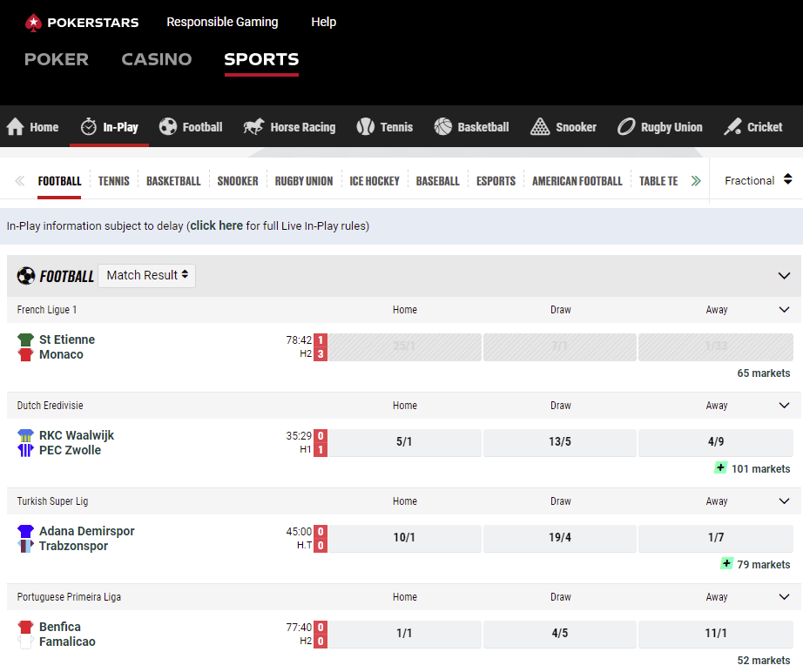Collapse the Football section chevron
Viewport: 803px width, 672px height.
tap(784, 276)
